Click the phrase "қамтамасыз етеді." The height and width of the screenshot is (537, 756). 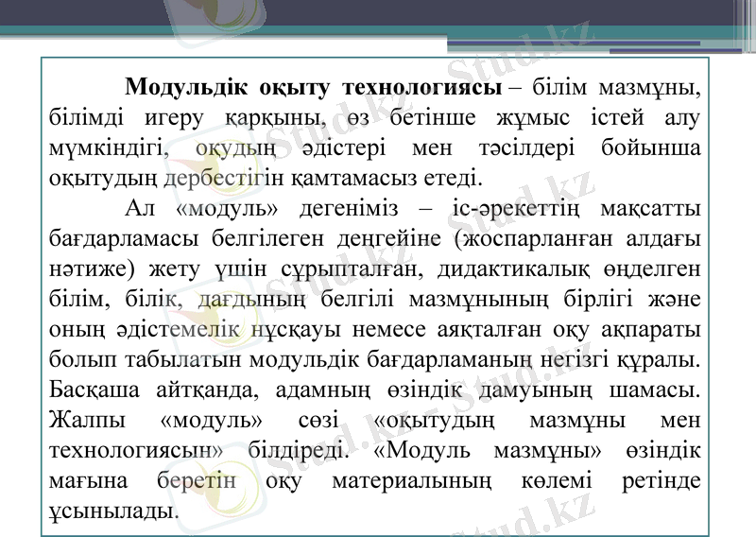point(387,179)
